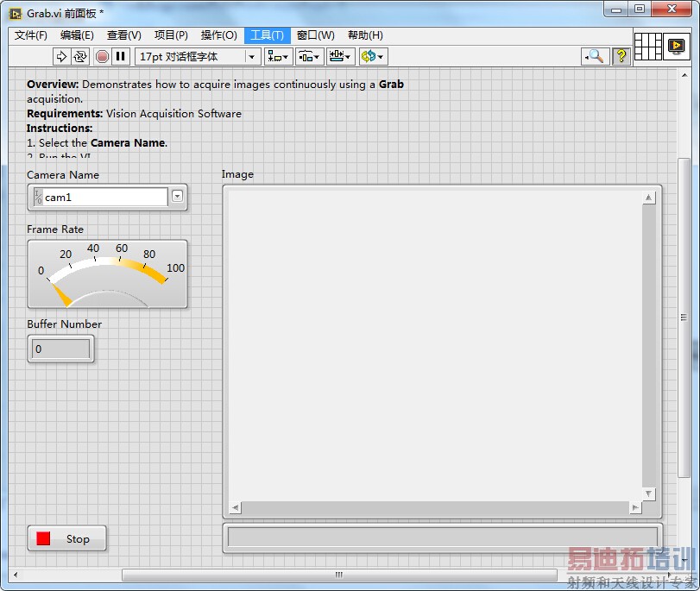
Task: Open the 查看(V) menu
Action: (124, 35)
